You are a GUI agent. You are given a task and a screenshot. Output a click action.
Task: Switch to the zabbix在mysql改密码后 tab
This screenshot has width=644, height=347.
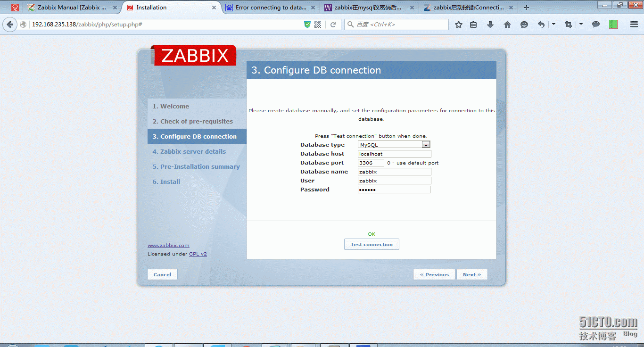369,8
